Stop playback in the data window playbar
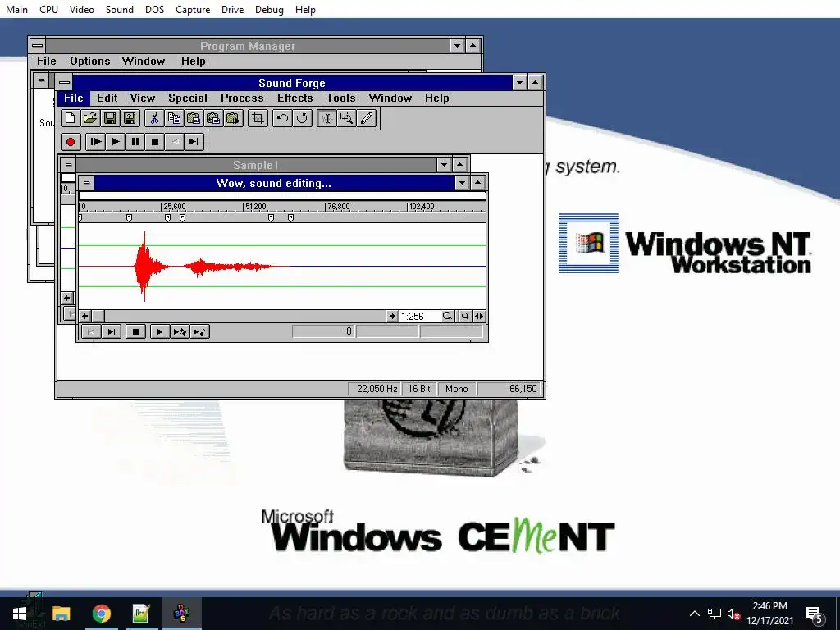The width and height of the screenshot is (840, 630). (135, 331)
